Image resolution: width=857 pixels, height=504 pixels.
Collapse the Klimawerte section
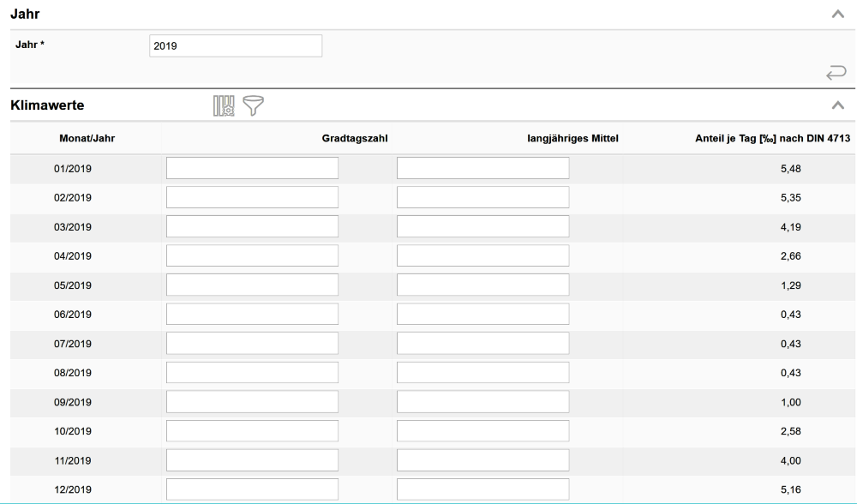point(839,105)
